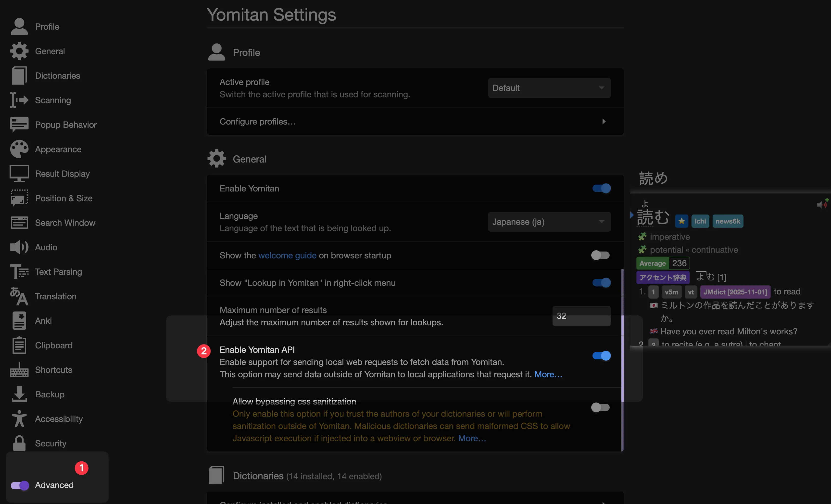Click the vt tag in popup

[x=691, y=292]
